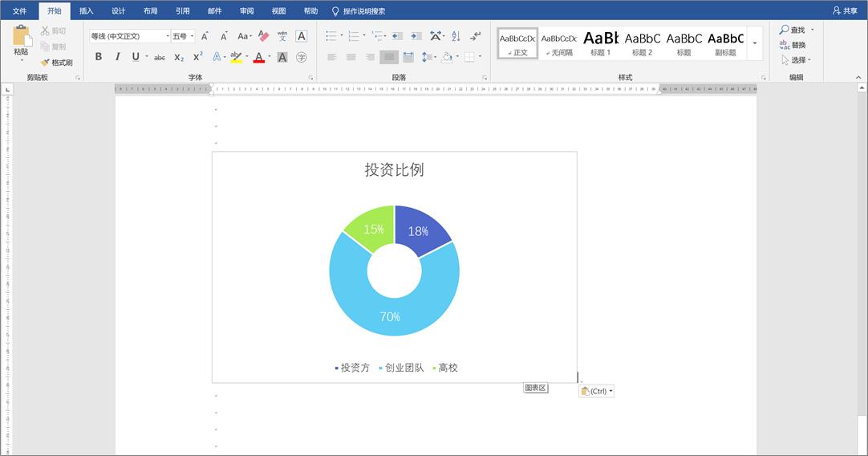Switch to the 插入 tab
The image size is (868, 456).
point(87,11)
